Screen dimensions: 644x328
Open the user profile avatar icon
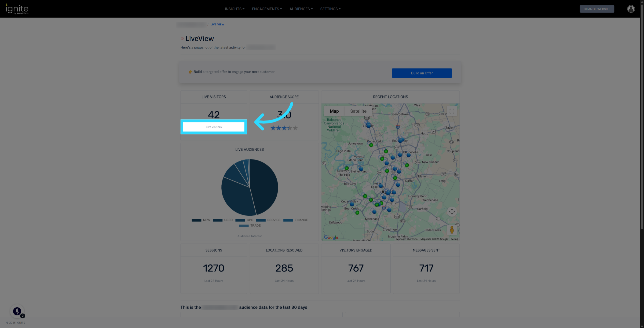pos(631,9)
